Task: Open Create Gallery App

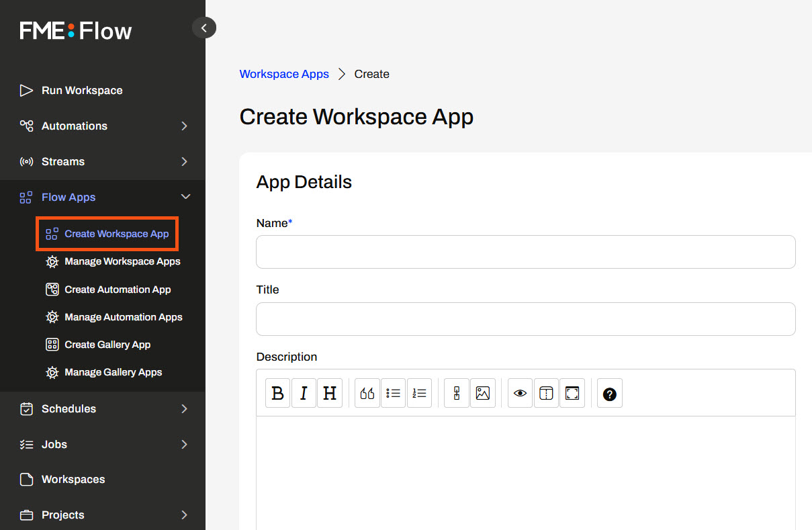Action: click(107, 345)
